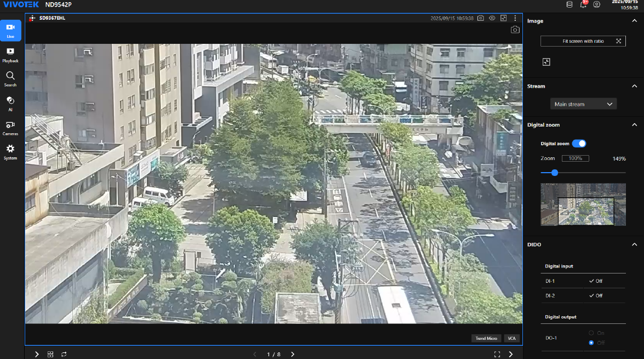Click the VCA button
644x359 pixels.
pos(511,338)
